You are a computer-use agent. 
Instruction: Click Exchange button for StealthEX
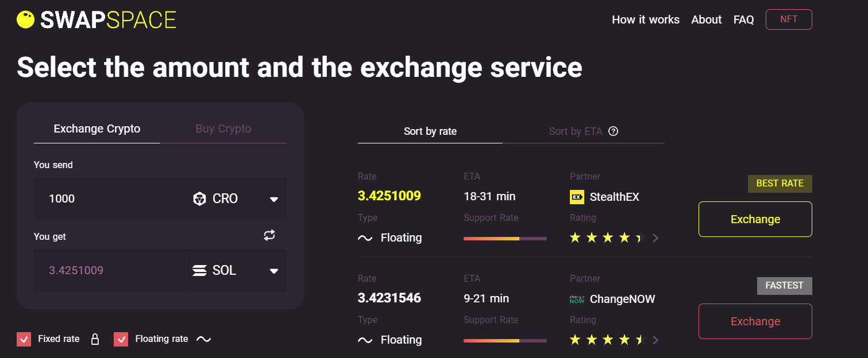coord(755,219)
